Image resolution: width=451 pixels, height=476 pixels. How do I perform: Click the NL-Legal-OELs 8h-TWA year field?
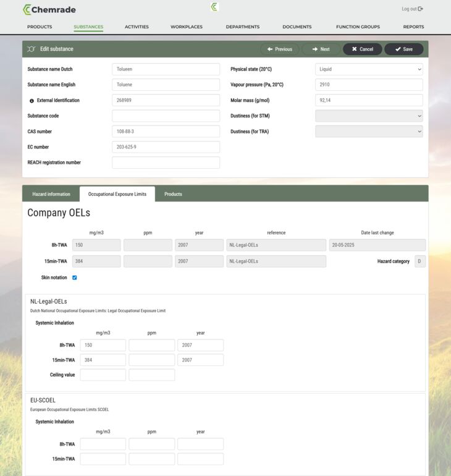pos(200,345)
